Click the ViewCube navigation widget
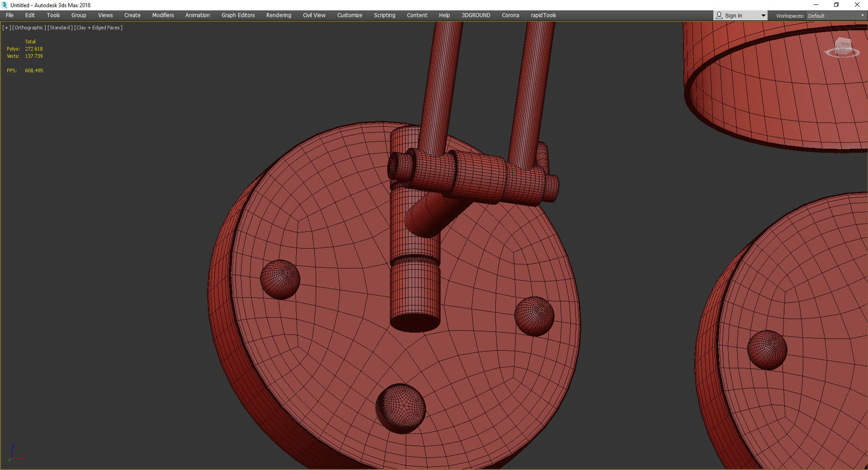This screenshot has width=868, height=470. 842,47
